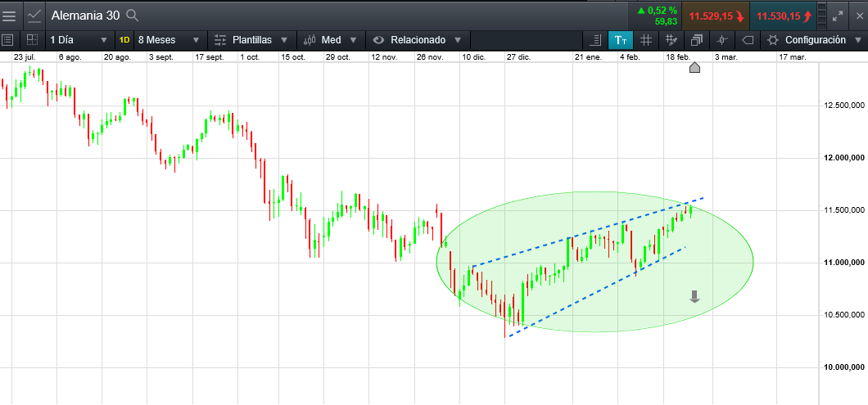Close the chart window with the X

pyautogui.click(x=858, y=16)
